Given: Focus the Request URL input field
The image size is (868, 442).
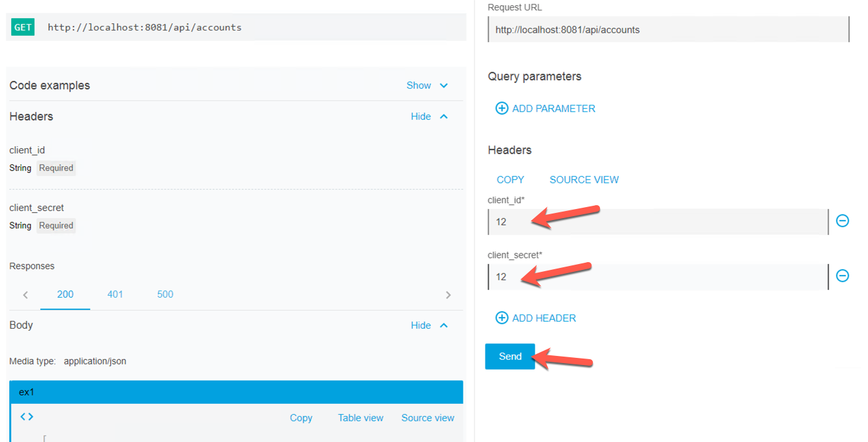Looking at the screenshot, I should point(669,30).
